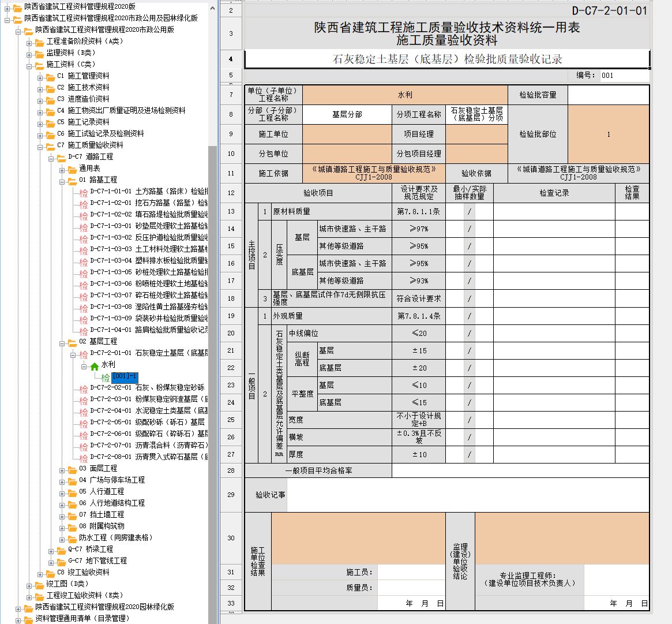Expand the C8 竣工验收资料 node
The width and height of the screenshot is (672, 624).
point(40,573)
